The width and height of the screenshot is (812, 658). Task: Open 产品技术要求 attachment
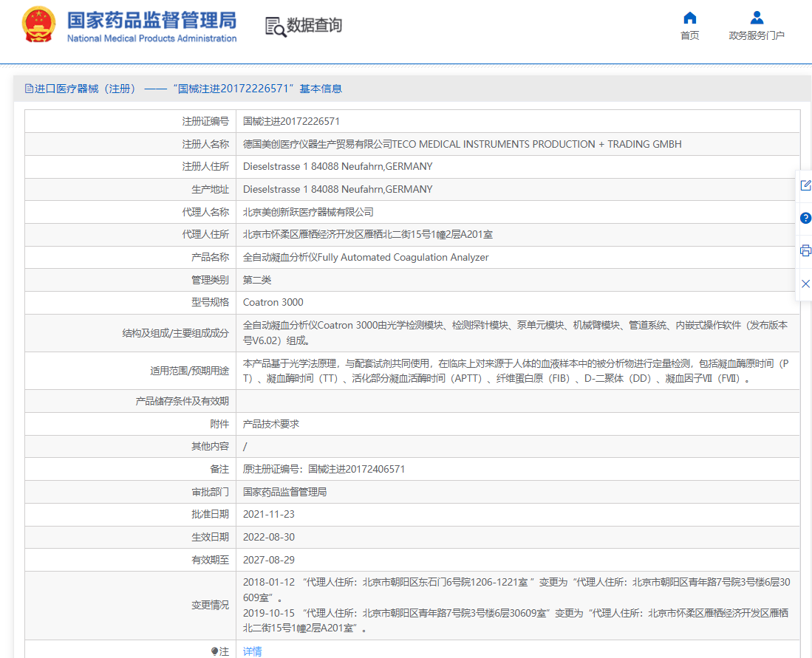271,424
